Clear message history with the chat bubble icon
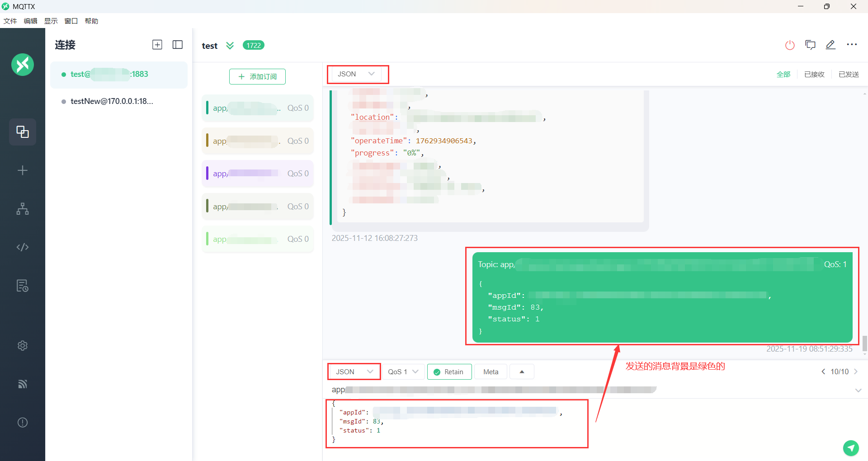The height and width of the screenshot is (461, 868). click(810, 45)
